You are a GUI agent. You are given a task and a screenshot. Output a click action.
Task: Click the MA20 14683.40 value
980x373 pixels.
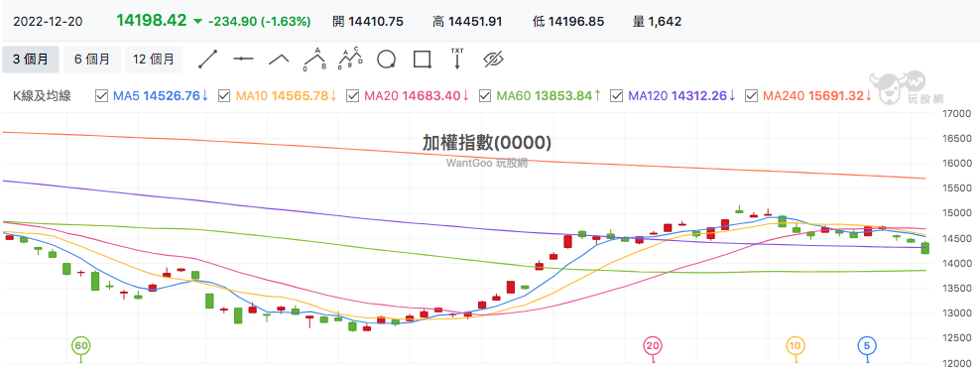coord(416,95)
